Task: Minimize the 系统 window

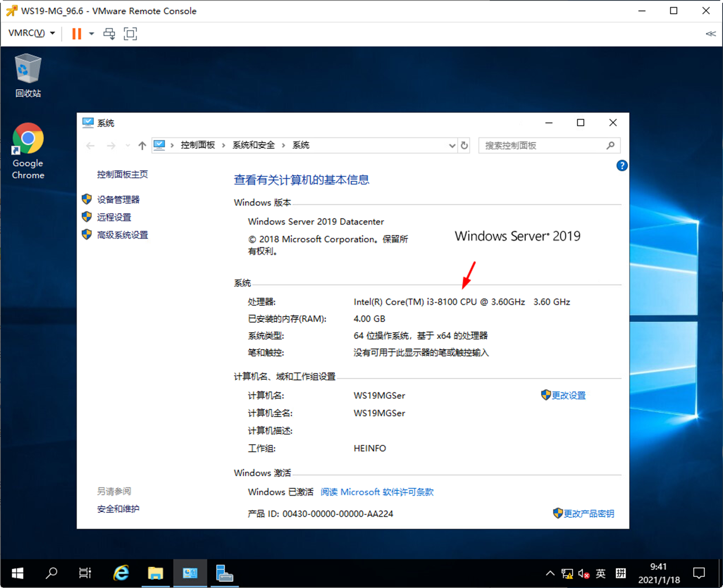Action: 549,123
